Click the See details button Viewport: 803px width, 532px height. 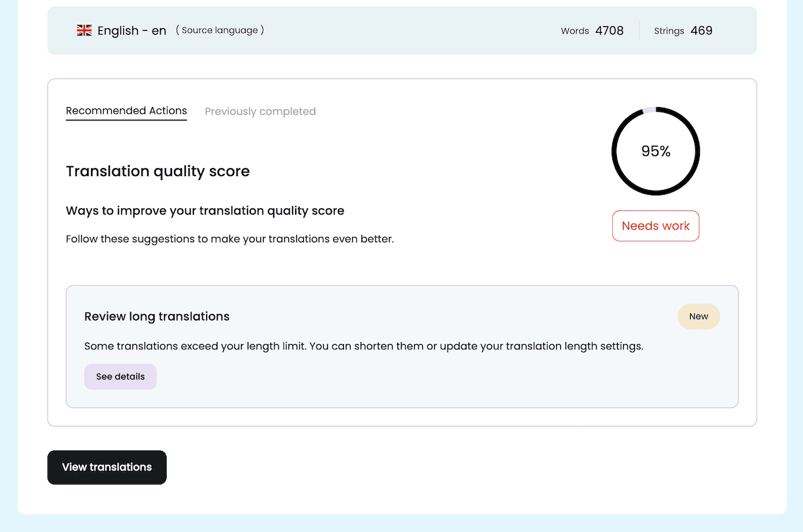click(x=120, y=377)
